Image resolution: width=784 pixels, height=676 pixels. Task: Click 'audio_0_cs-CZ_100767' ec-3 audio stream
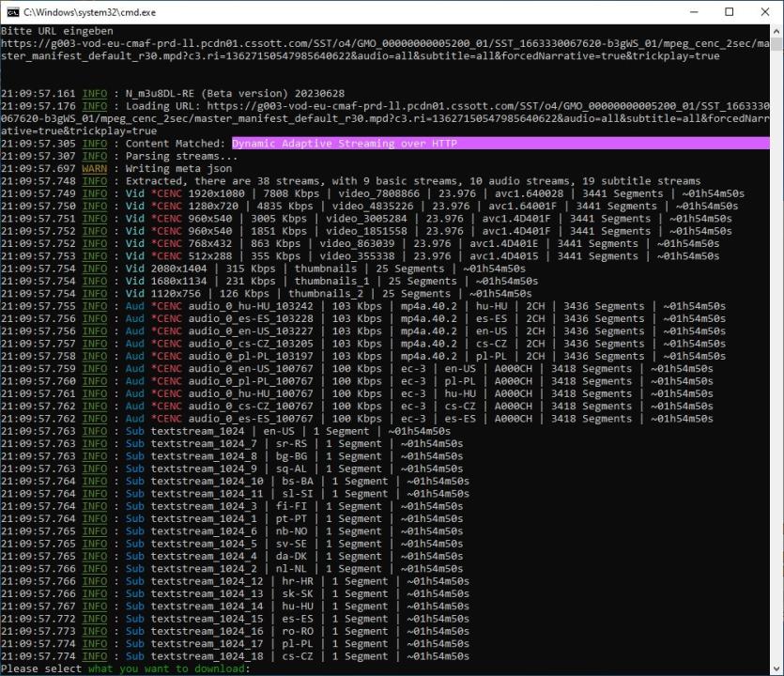point(251,406)
